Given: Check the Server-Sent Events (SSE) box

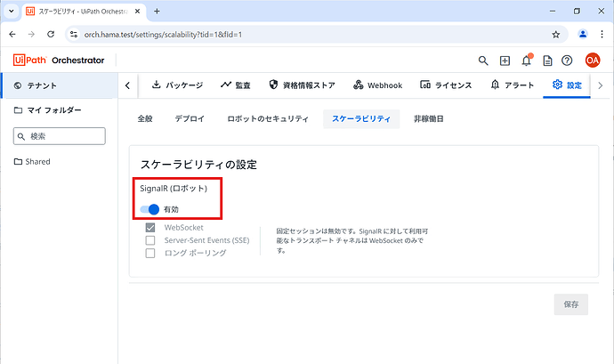Looking at the screenshot, I should click(150, 240).
